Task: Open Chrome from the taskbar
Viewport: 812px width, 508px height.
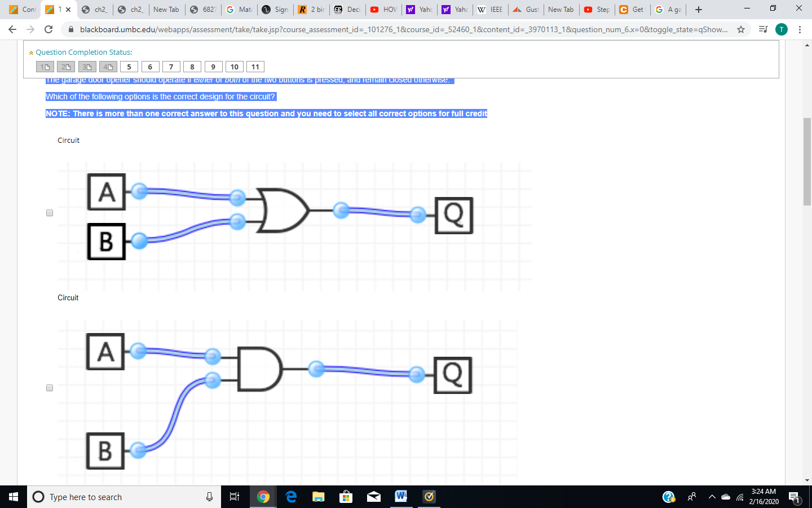Action: [x=263, y=497]
